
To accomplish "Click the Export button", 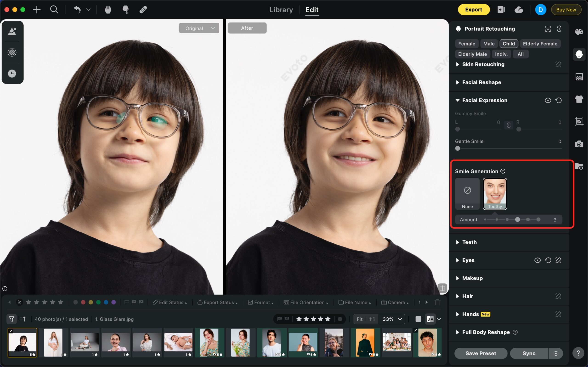I will (473, 10).
